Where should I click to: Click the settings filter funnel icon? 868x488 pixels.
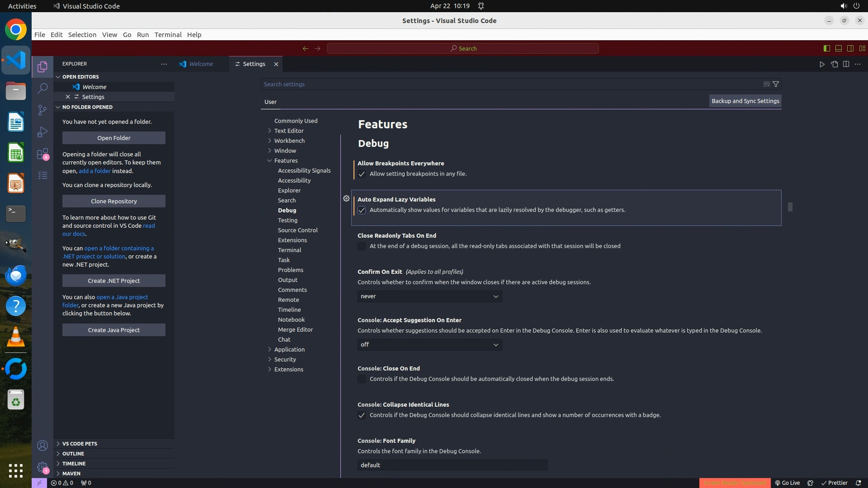(776, 84)
